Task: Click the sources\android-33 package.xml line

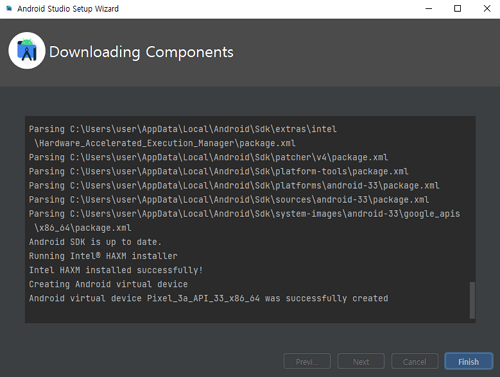Action: point(229,199)
